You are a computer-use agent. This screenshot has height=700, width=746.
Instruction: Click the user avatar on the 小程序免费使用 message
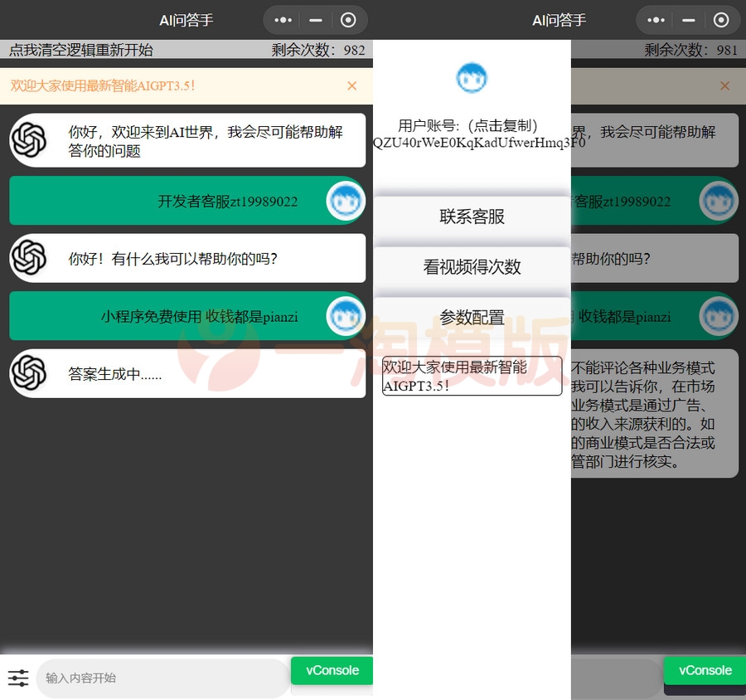coord(346,316)
